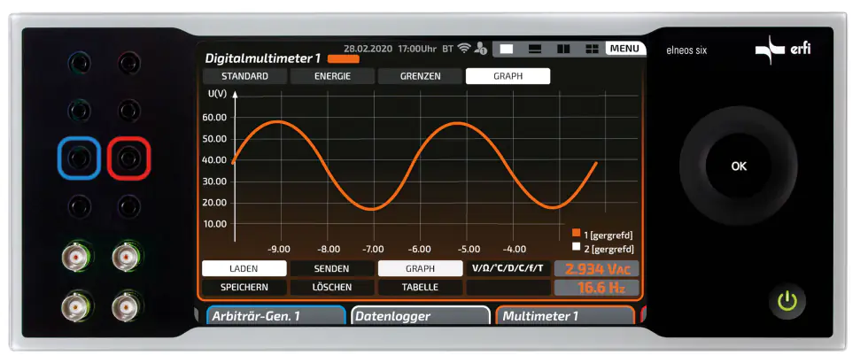Viewport: 868px width, 355px height.
Task: Toggle series 2 [gergrefd] legend box
Action: coord(576,249)
